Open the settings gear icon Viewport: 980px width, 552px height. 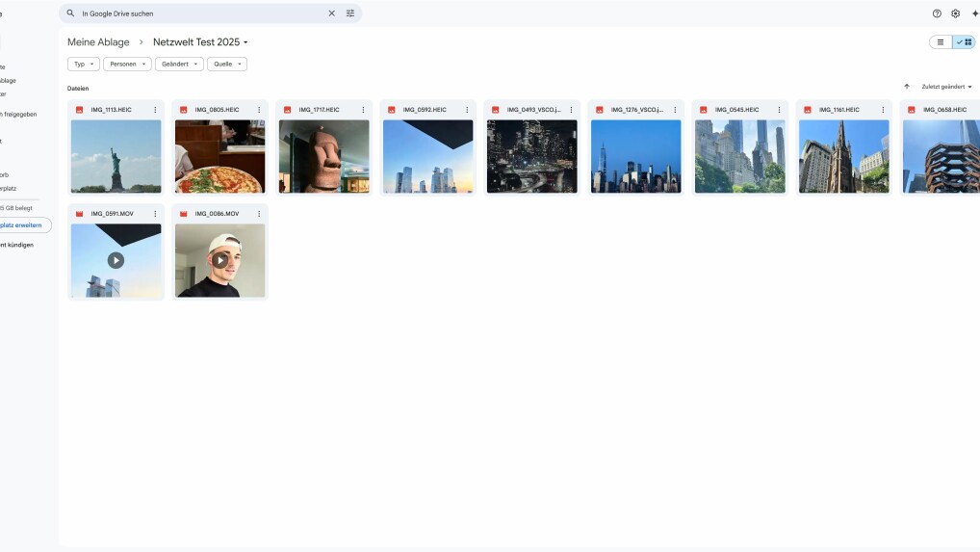tap(956, 13)
